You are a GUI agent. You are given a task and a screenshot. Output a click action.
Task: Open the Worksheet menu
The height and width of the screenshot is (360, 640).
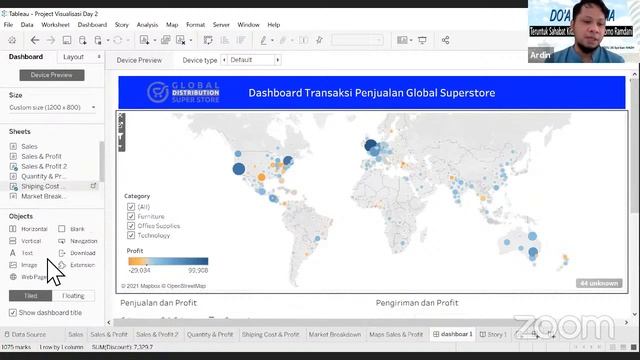point(55,24)
